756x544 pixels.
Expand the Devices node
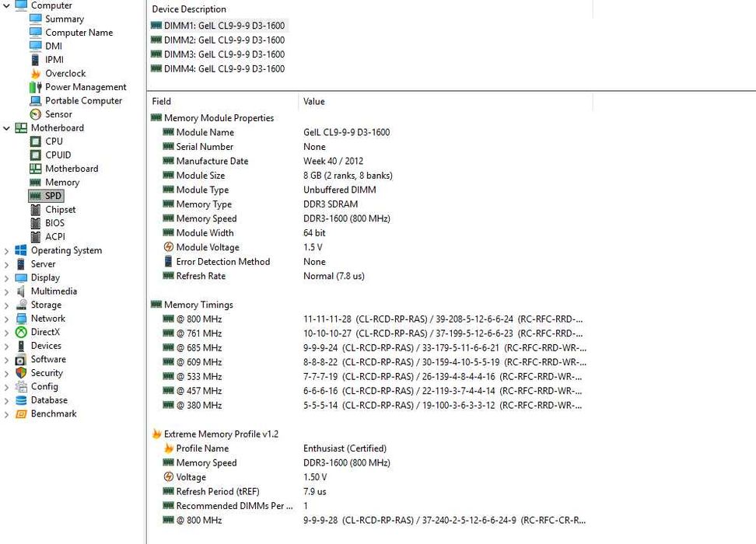pos(6,346)
